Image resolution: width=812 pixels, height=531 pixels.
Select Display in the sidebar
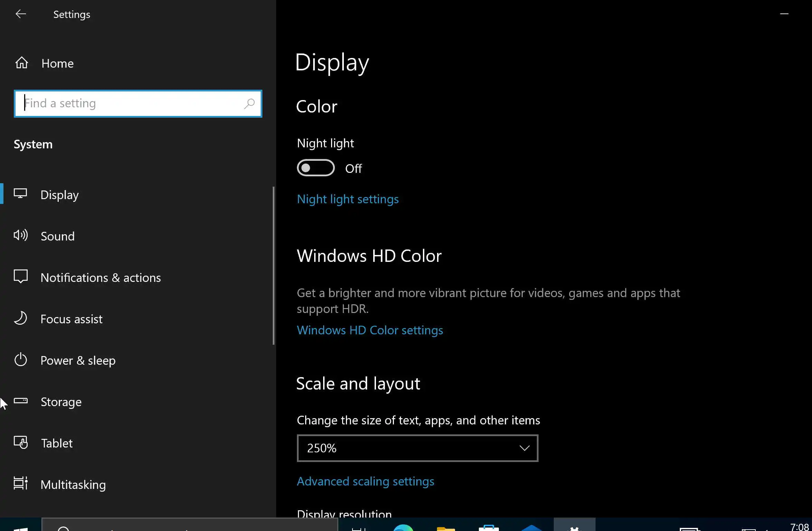(x=59, y=195)
